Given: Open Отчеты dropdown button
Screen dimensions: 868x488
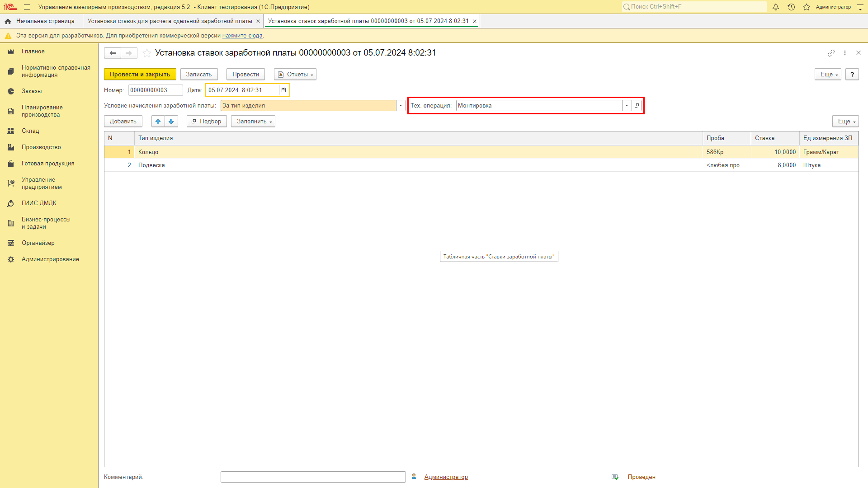Looking at the screenshot, I should pyautogui.click(x=295, y=75).
